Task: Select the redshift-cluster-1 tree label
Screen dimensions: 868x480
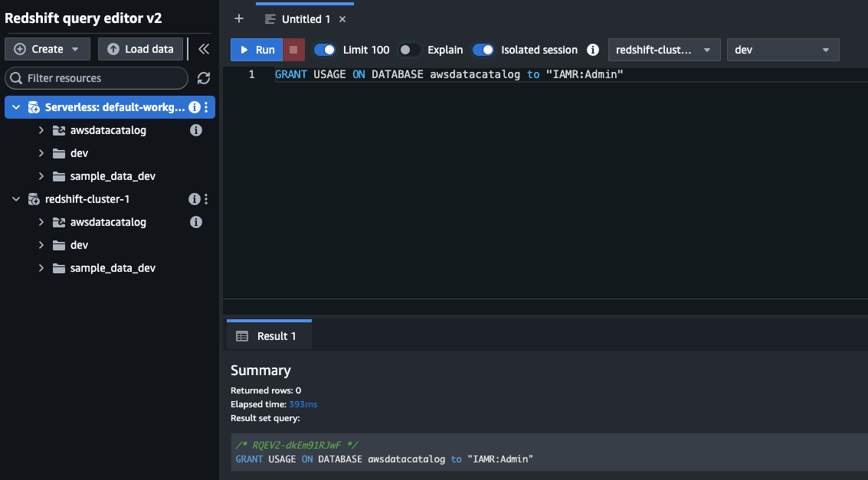Action: pyautogui.click(x=87, y=199)
